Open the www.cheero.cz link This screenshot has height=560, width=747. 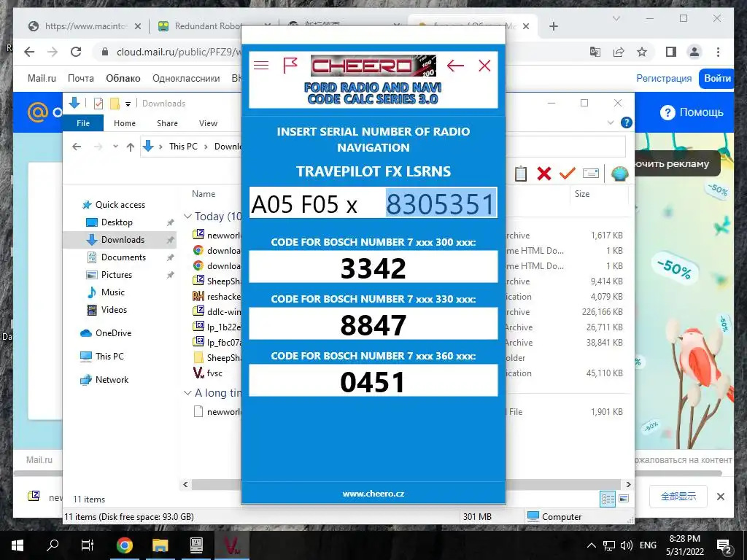373,494
